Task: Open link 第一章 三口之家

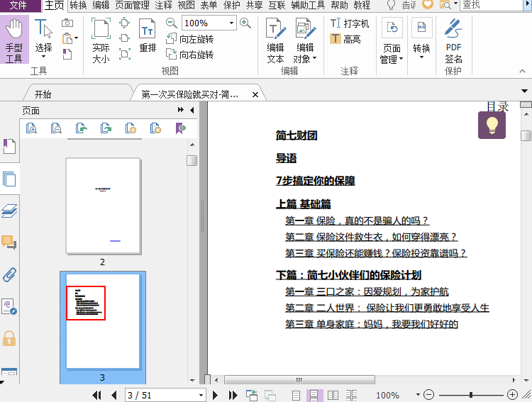Action: click(x=367, y=291)
